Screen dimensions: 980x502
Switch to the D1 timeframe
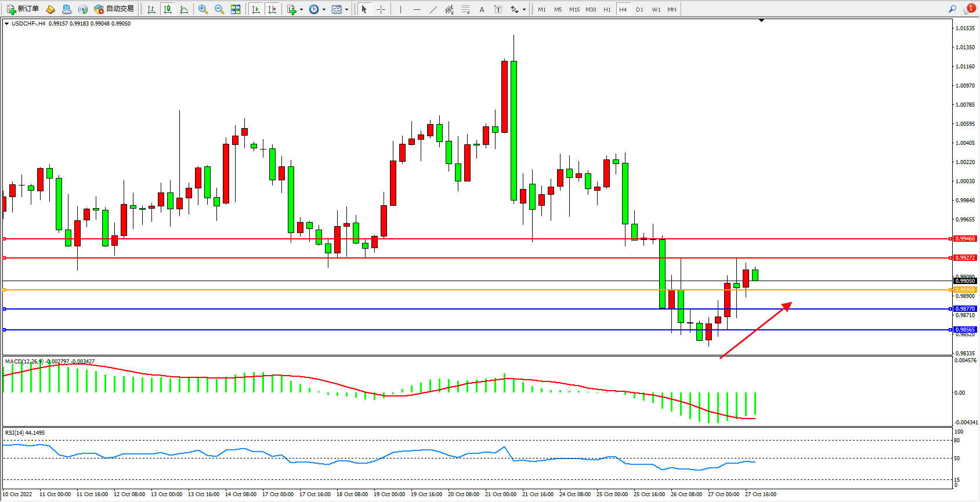click(x=639, y=9)
